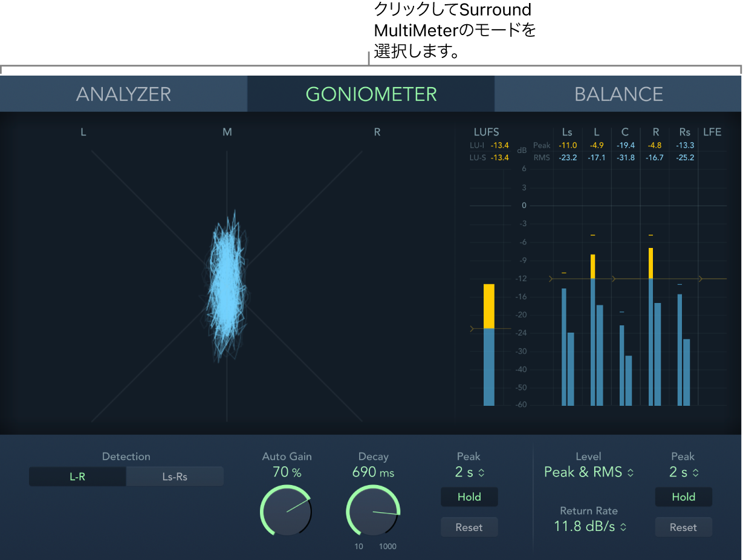Reset the level meter peak
This screenshot has height=560, width=743.
coord(683,527)
